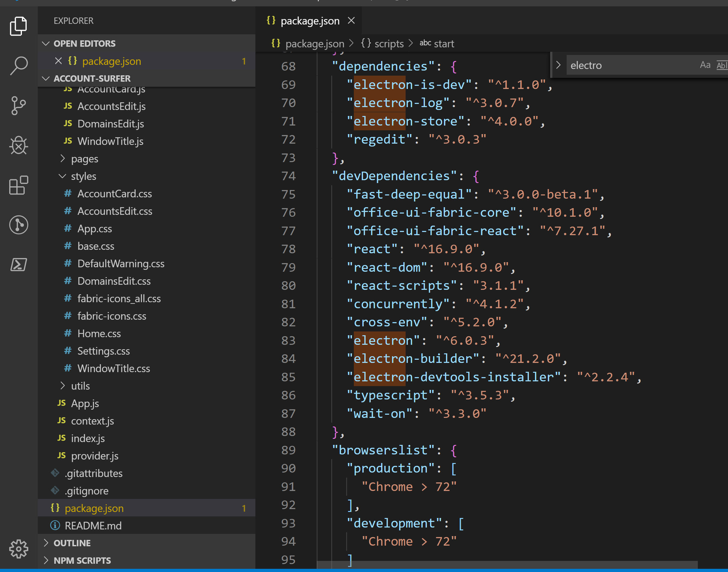Close package.json in Open Editors list

click(58, 61)
